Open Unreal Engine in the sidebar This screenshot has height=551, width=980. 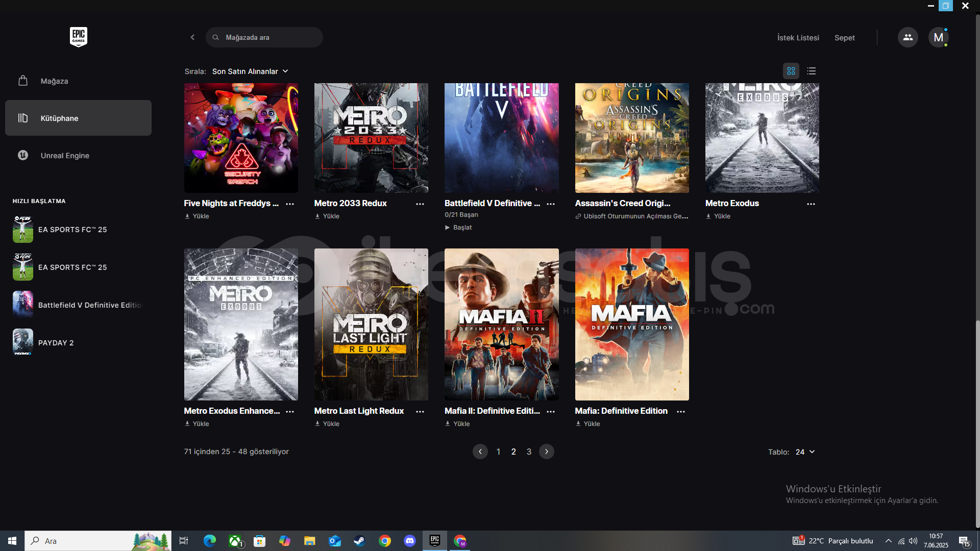tap(78, 155)
